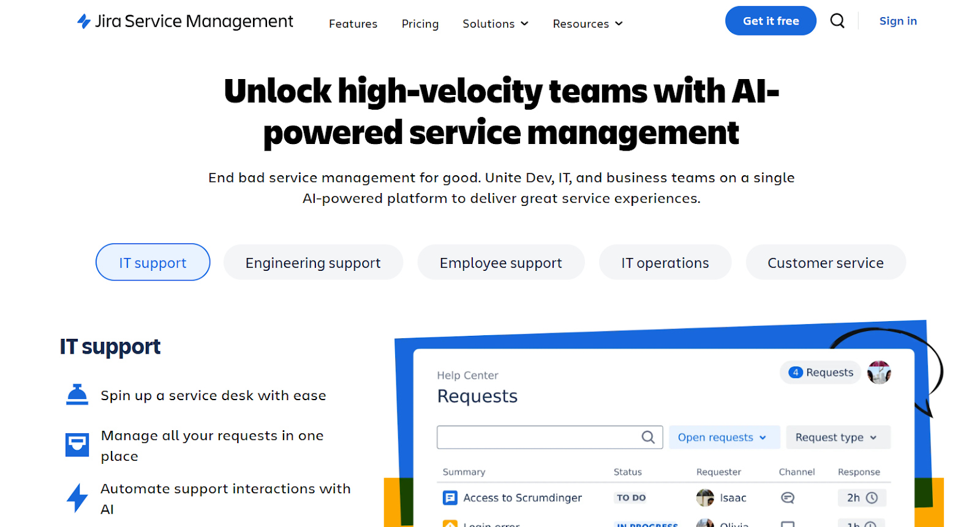Switch to the Engineering support tab

[313, 262]
